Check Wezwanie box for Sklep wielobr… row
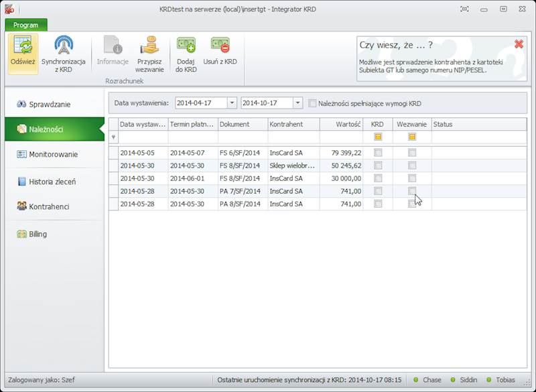The height and width of the screenshot is (392, 536). (412, 166)
